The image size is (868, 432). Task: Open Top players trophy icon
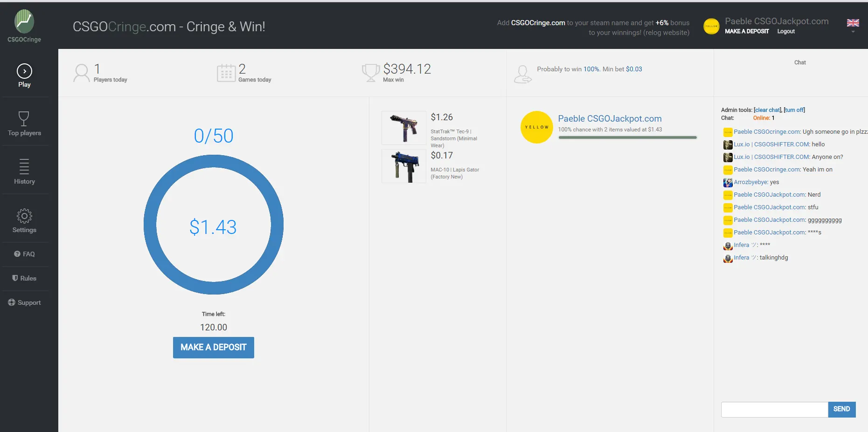(24, 119)
